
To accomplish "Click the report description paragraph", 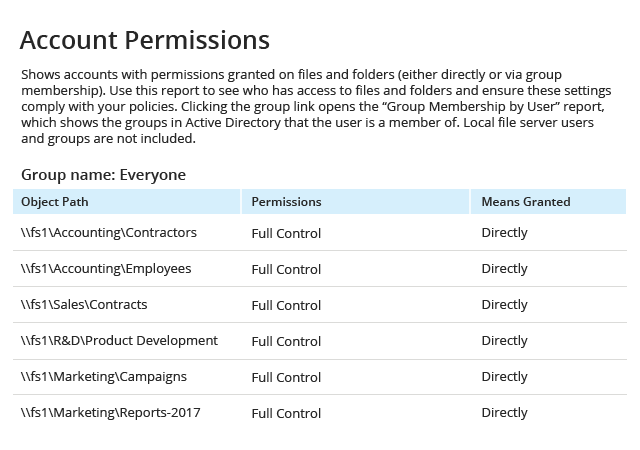I will [x=316, y=107].
